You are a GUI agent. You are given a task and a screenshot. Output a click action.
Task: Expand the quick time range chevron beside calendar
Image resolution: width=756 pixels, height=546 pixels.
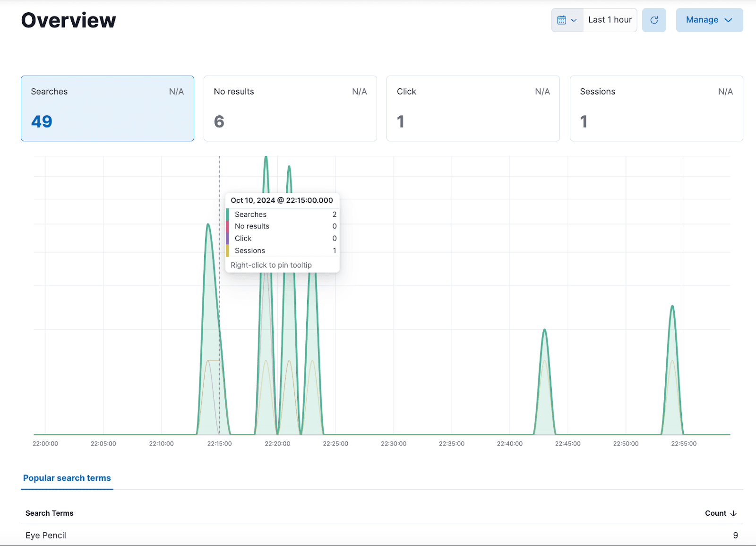click(575, 20)
